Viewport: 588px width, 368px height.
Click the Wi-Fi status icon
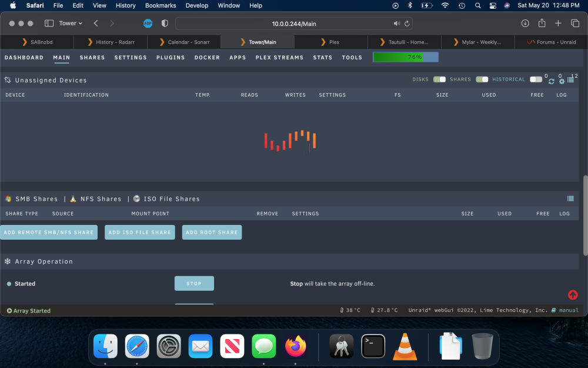[x=445, y=6]
